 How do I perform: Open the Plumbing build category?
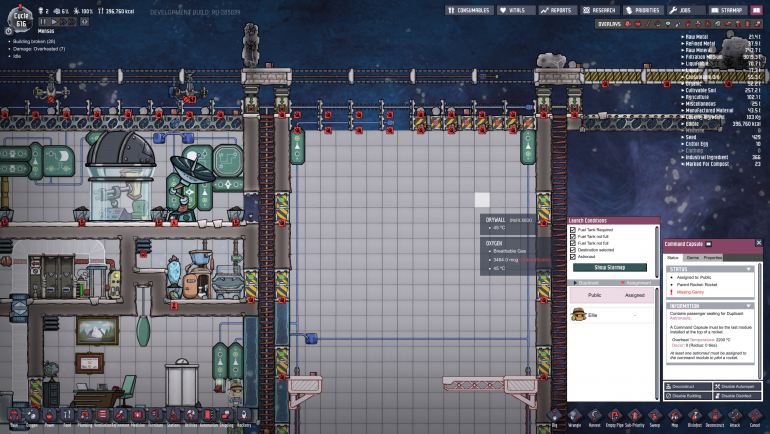(84, 416)
